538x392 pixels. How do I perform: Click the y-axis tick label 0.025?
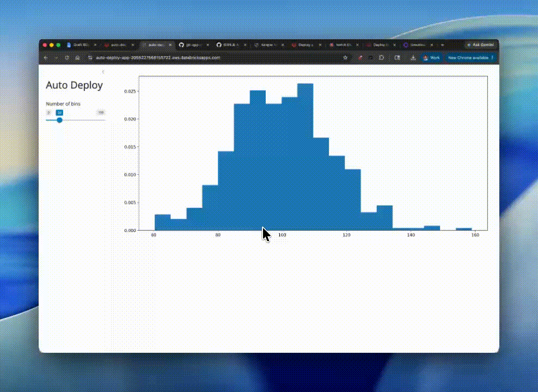pos(130,91)
